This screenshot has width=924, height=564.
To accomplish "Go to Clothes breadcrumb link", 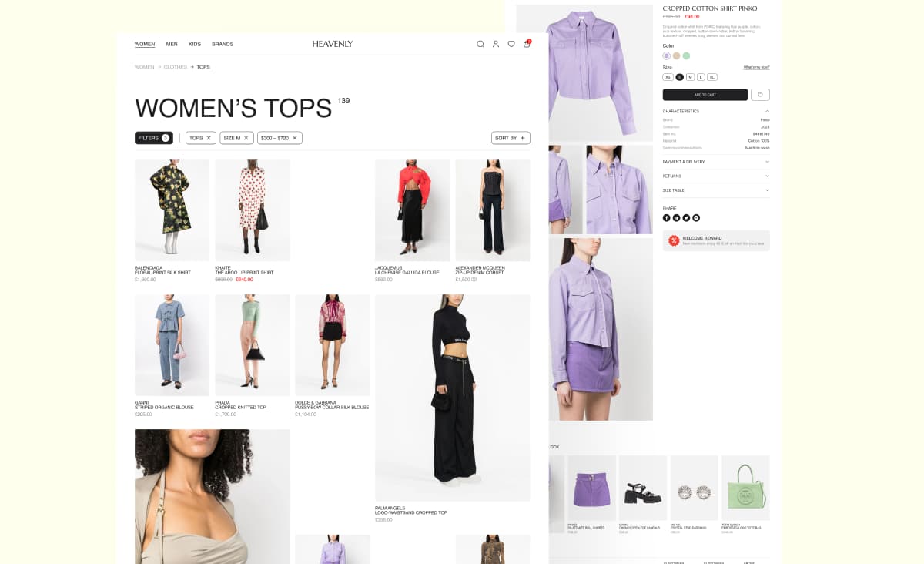I will tap(175, 67).
